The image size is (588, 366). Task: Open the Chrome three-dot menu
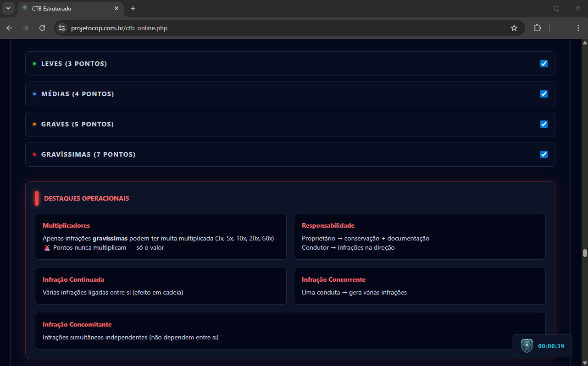tap(578, 28)
